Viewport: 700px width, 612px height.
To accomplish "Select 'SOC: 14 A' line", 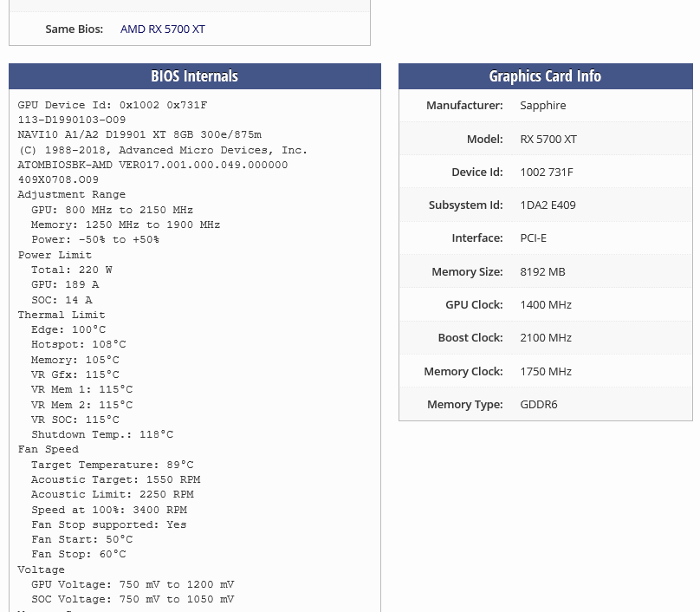I will coord(62,300).
